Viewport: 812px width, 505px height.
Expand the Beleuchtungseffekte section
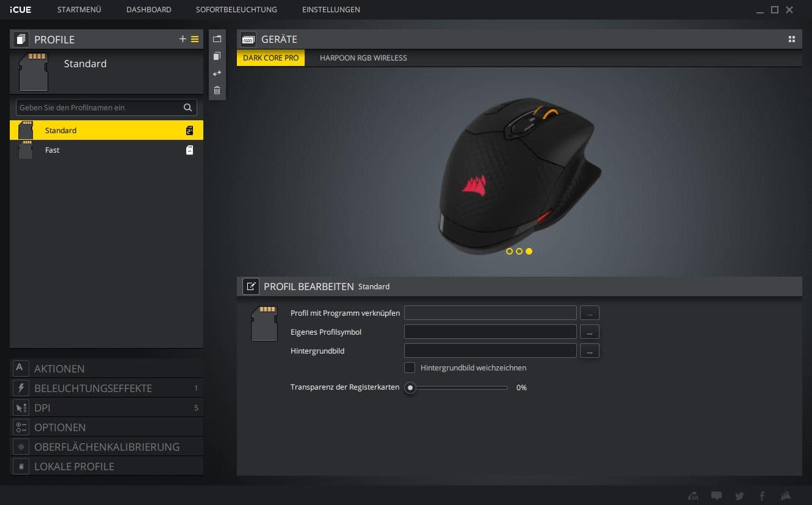pyautogui.click(x=93, y=388)
